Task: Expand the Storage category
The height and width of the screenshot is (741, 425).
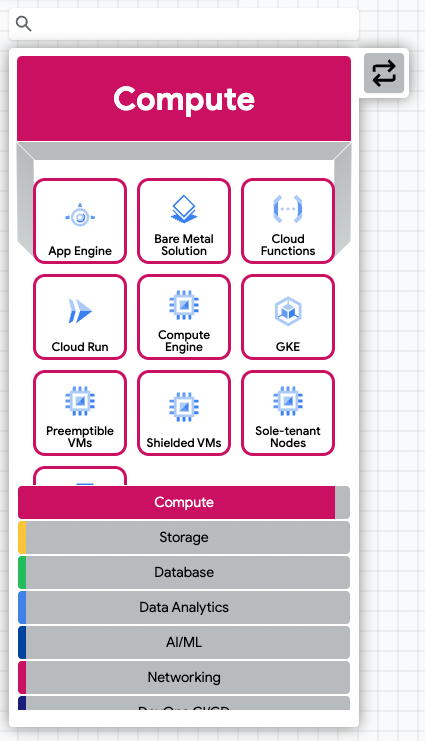Action: [184, 537]
